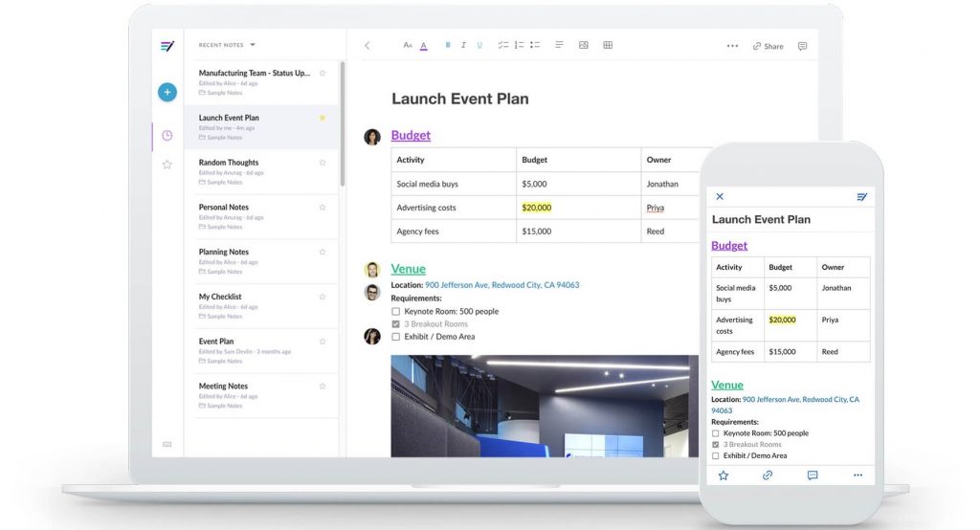
Task: Click the keyboard icon at the sidebar bottom
Action: [x=167, y=444]
